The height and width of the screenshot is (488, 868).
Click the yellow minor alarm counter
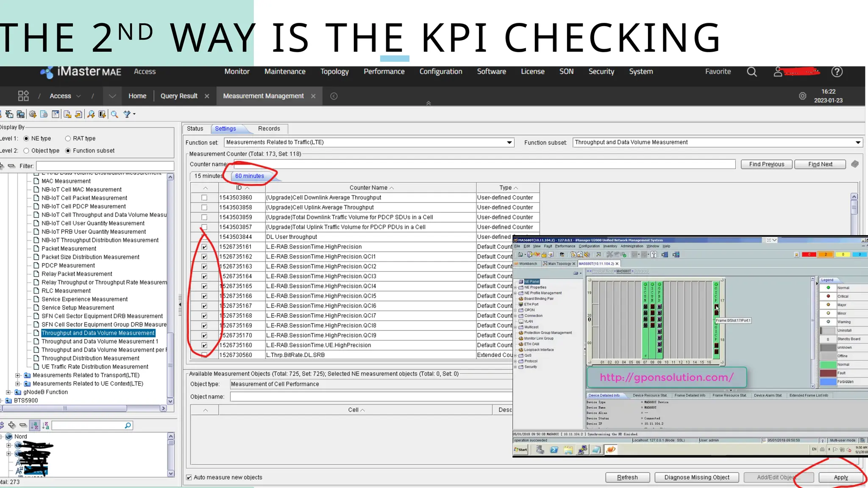[x=843, y=255]
